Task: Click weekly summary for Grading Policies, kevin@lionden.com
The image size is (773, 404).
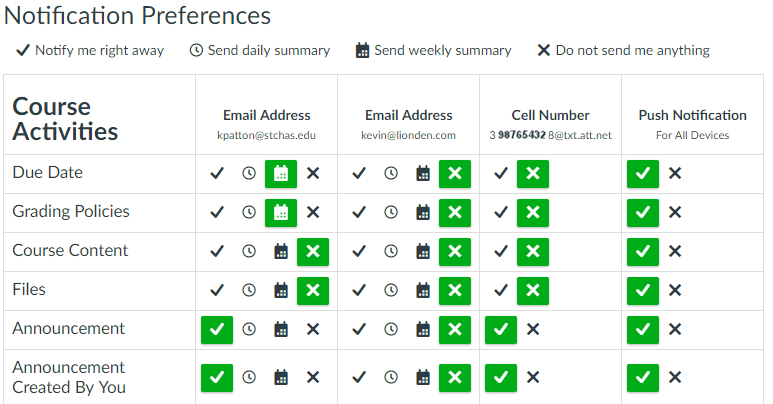Action: pos(423,212)
